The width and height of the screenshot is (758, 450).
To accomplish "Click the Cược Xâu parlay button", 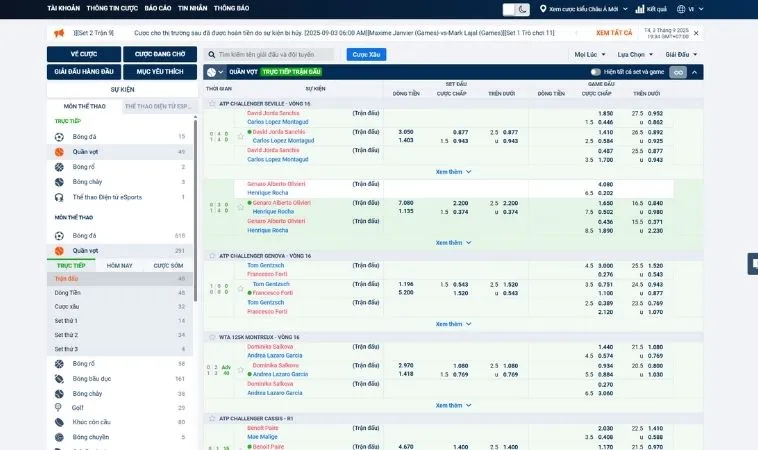I will click(x=366, y=54).
